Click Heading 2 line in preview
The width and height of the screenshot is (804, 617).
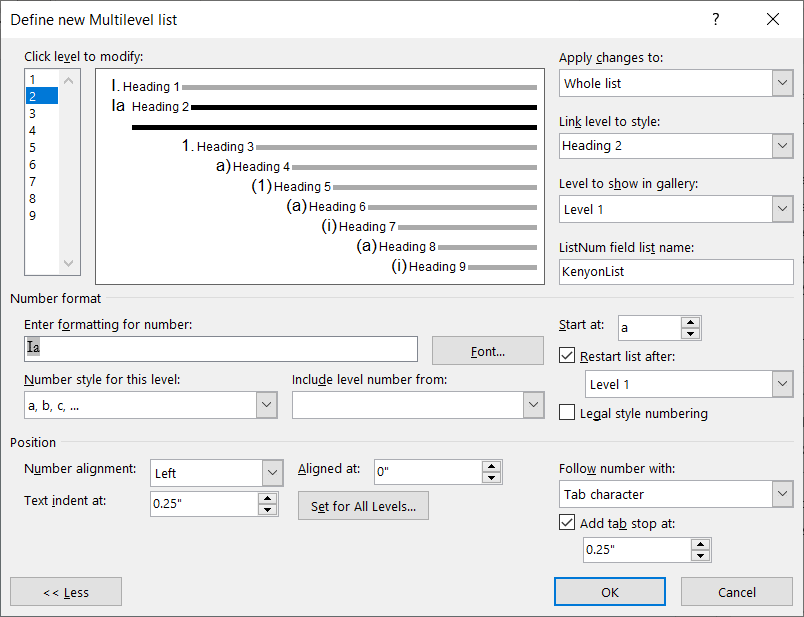[x=324, y=106]
